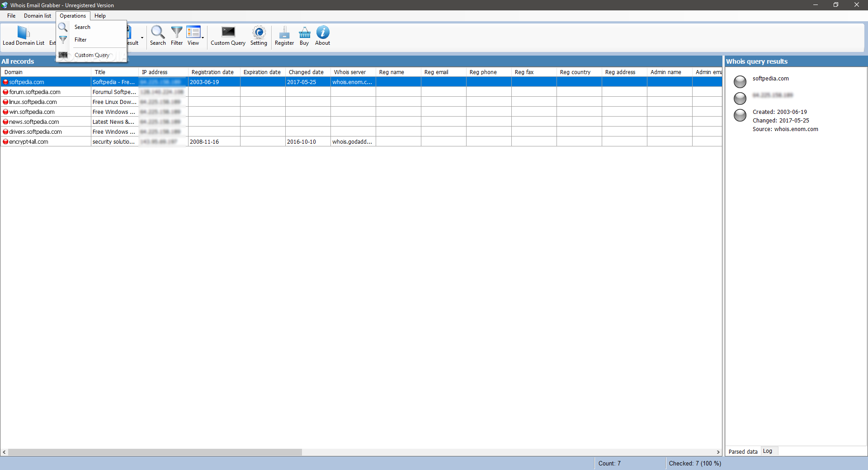Click the Count: 7 status entry

tap(609, 463)
